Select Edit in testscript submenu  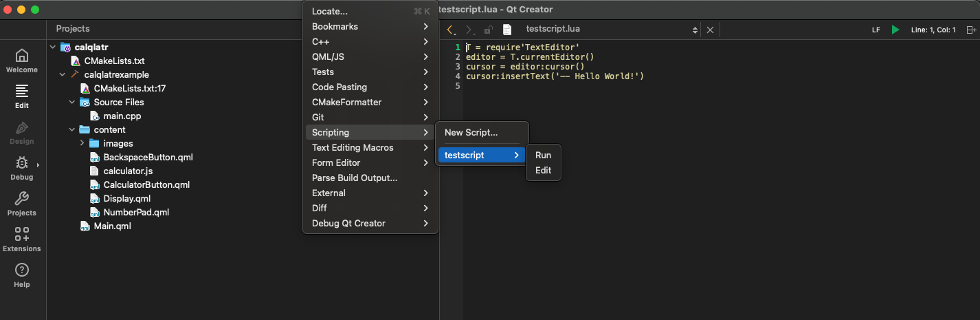point(543,170)
